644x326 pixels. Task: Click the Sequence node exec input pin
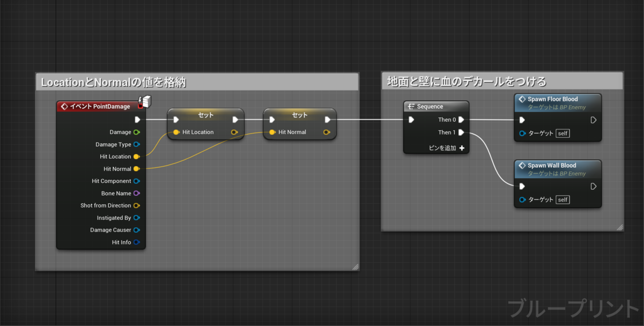pyautogui.click(x=411, y=120)
